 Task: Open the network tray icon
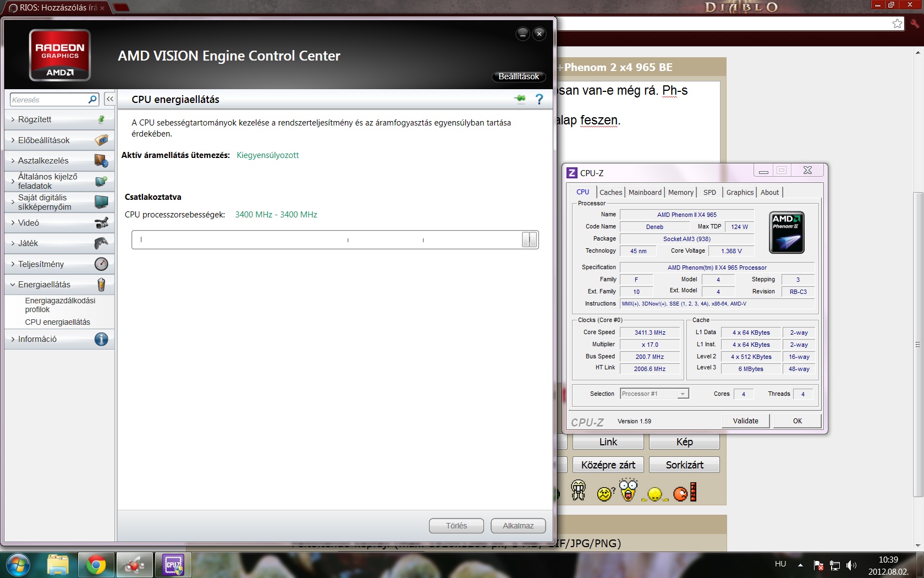pos(835,565)
